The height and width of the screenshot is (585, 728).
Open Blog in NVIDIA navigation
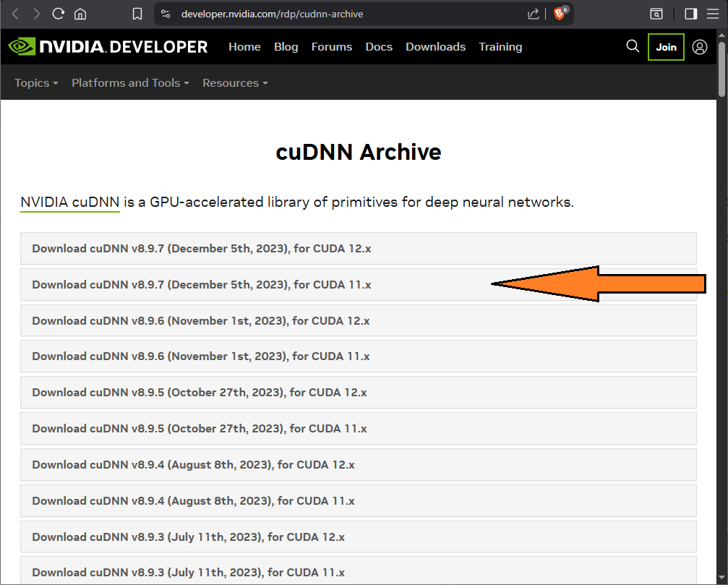(x=286, y=47)
